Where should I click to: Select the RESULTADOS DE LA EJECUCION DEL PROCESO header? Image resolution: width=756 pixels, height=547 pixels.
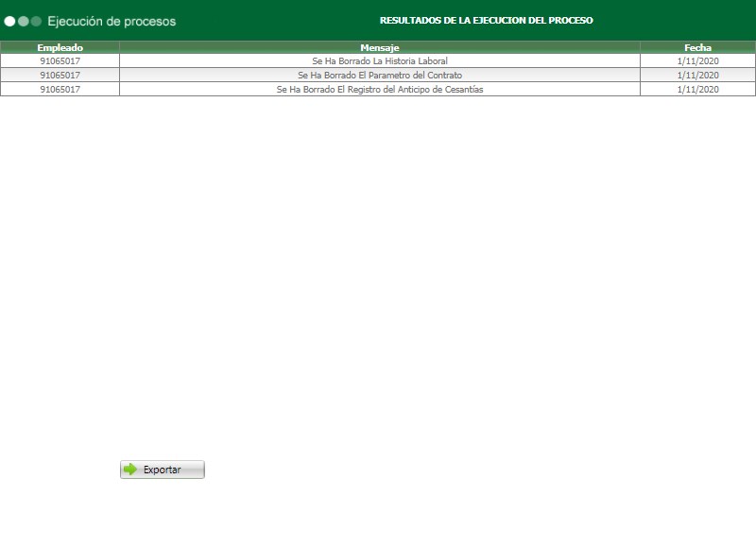pyautogui.click(x=487, y=18)
